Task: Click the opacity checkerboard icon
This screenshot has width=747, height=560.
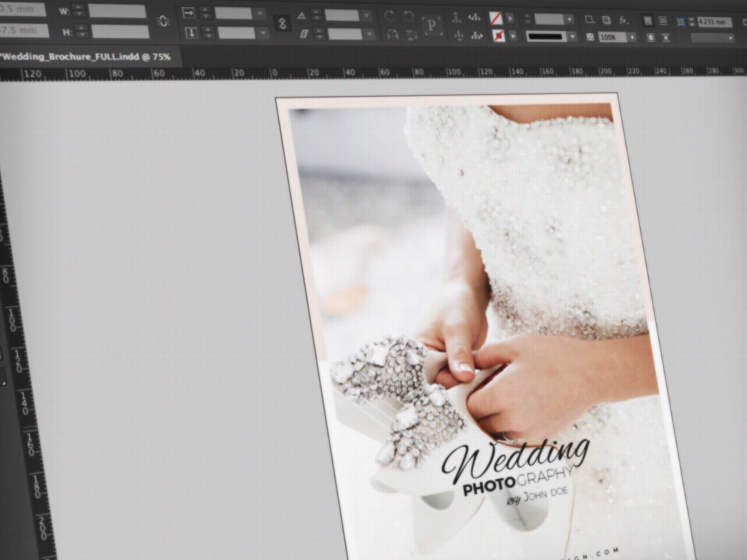Action: 590,37
